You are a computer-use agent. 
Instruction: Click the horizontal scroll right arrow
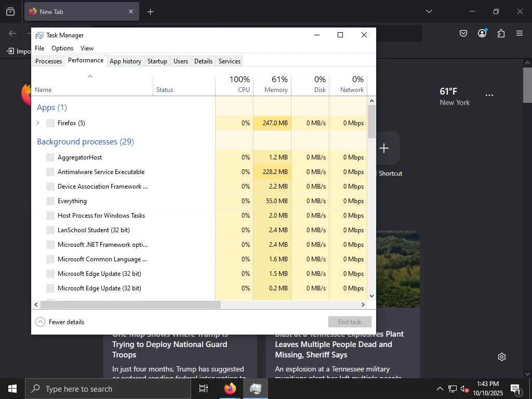(363, 304)
